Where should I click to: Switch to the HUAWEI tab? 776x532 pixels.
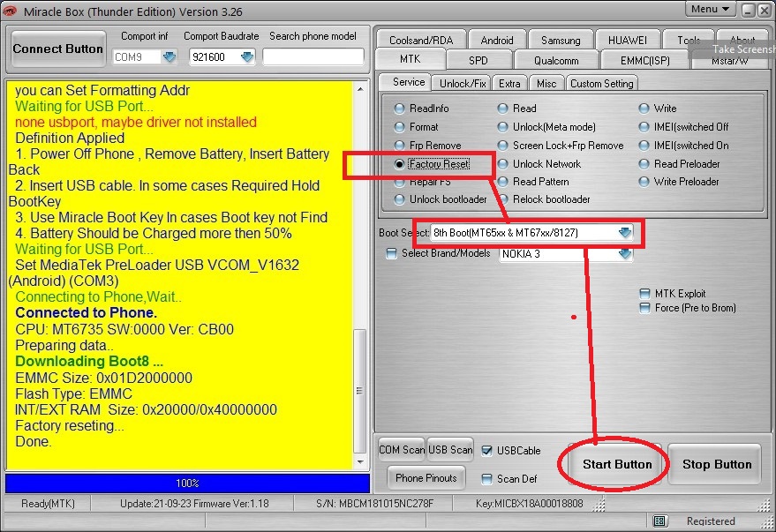(x=628, y=40)
